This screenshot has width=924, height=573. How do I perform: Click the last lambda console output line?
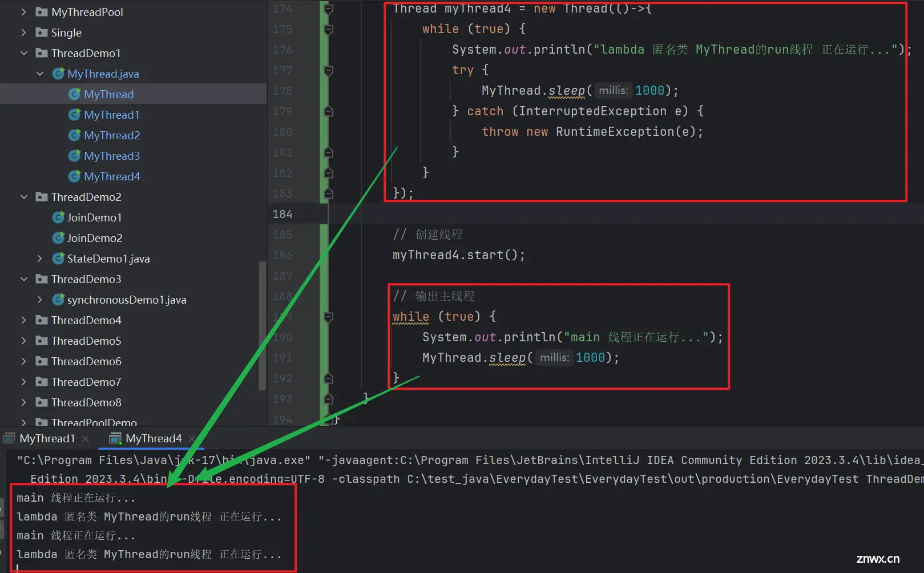tap(149, 554)
